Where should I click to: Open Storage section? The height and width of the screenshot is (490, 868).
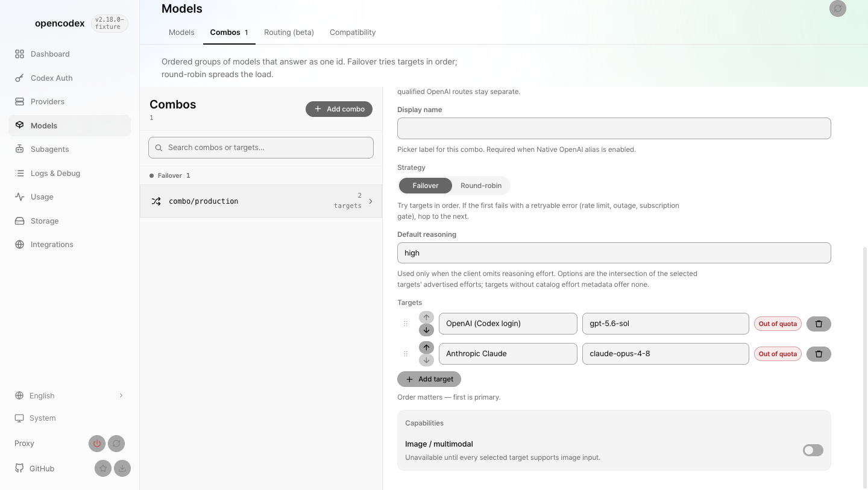69,221
